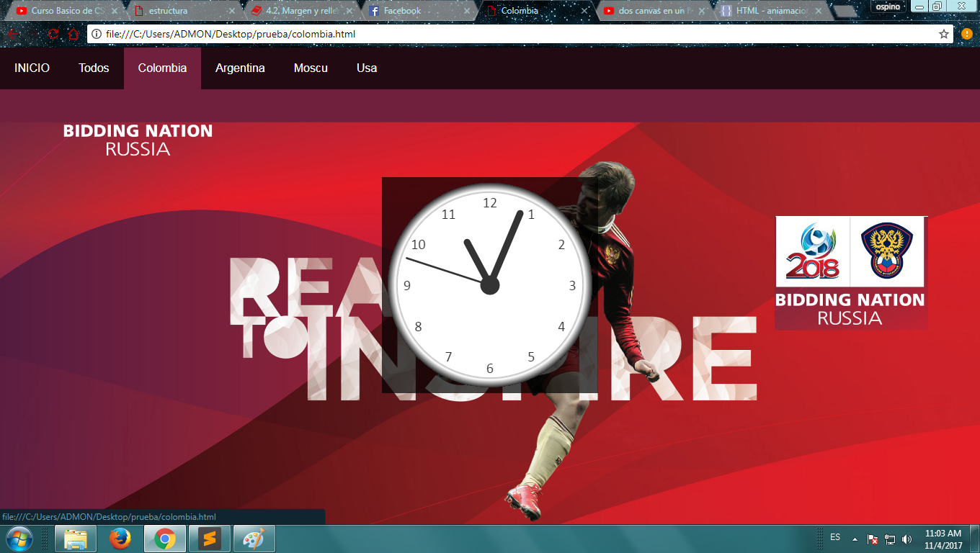Close the 4.2. Margen y relleno tab
The height and width of the screenshot is (553, 980).
[349, 11]
